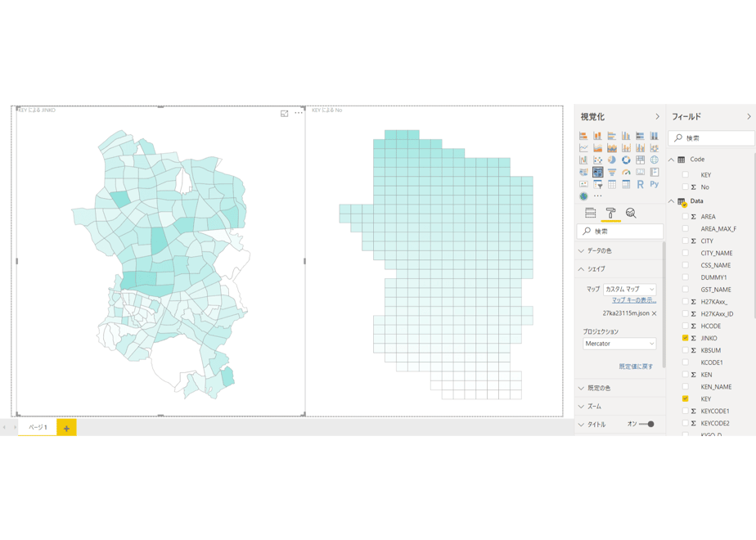Select the donut chart visual icon
The image size is (756, 540).
[x=626, y=160]
